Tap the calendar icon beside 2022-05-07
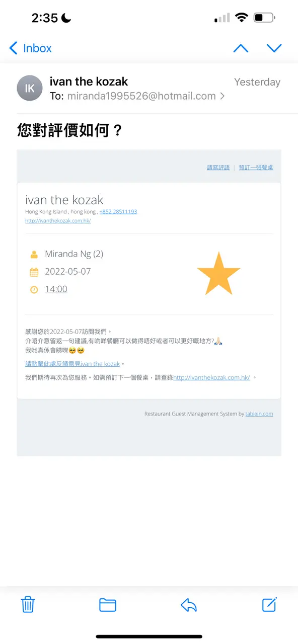Screen dimensions: 298x644 (34, 272)
